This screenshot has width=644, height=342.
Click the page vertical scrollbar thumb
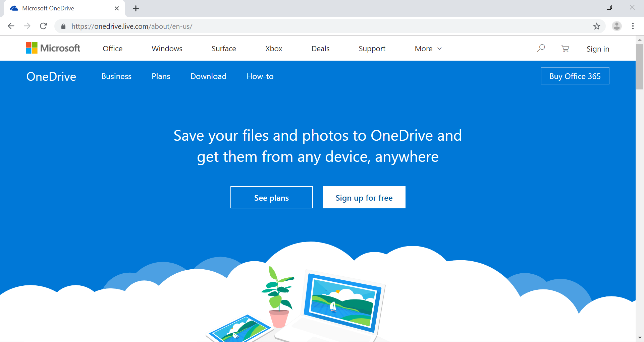[640, 66]
